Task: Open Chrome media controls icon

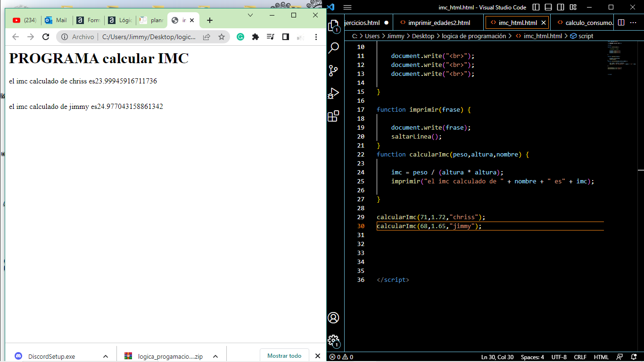Action: tap(271, 37)
